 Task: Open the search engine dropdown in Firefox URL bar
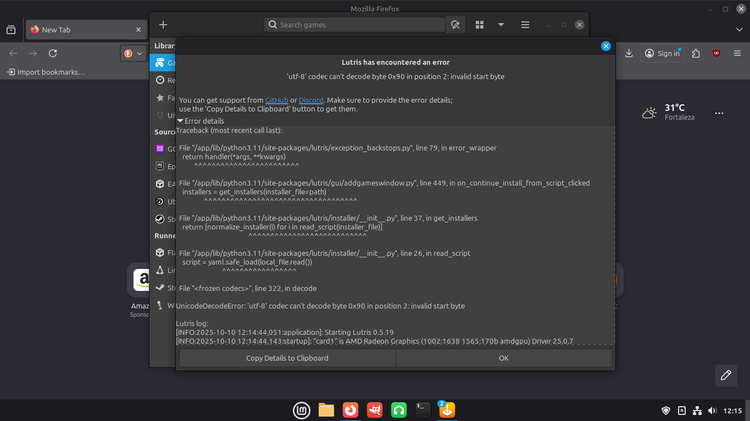[x=133, y=53]
